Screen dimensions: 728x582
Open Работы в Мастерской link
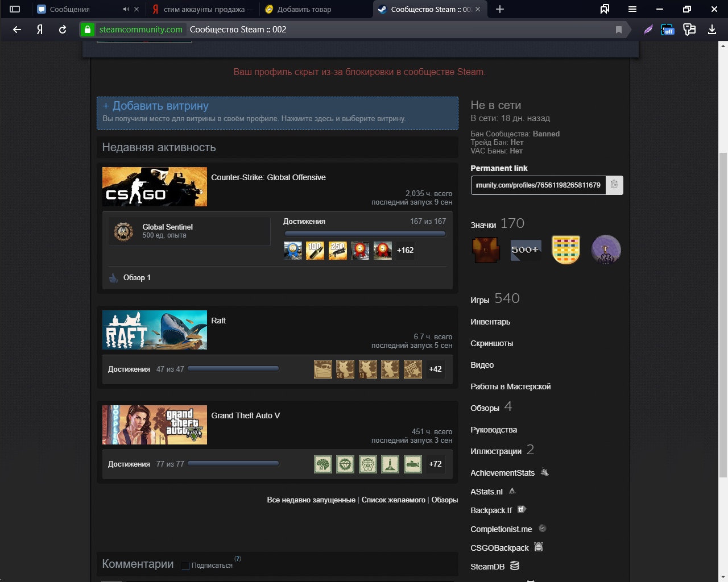click(510, 386)
